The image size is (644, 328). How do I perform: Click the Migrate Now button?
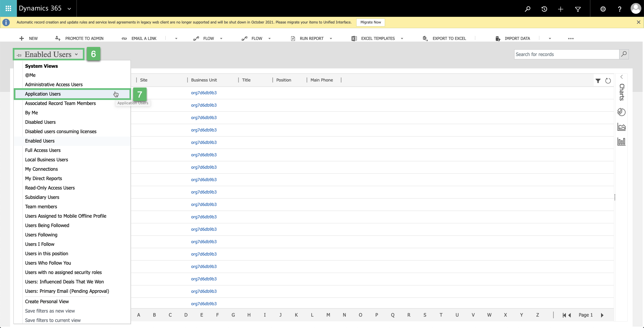[x=371, y=22]
